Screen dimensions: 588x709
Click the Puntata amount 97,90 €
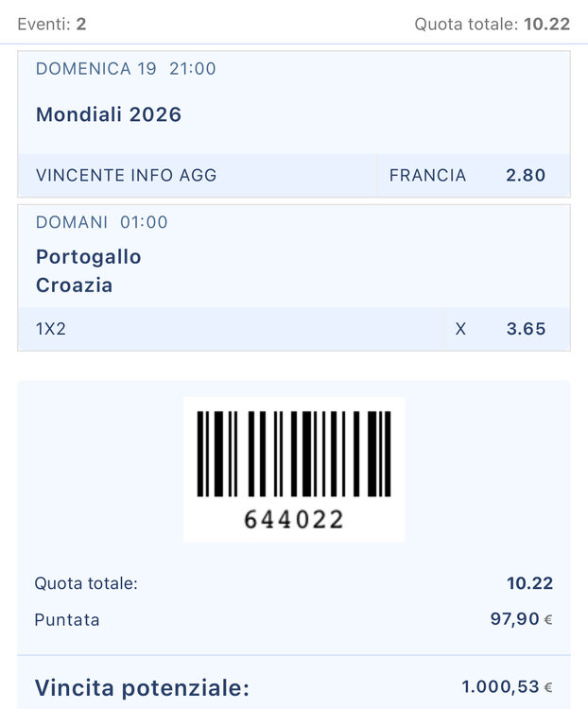click(522, 618)
